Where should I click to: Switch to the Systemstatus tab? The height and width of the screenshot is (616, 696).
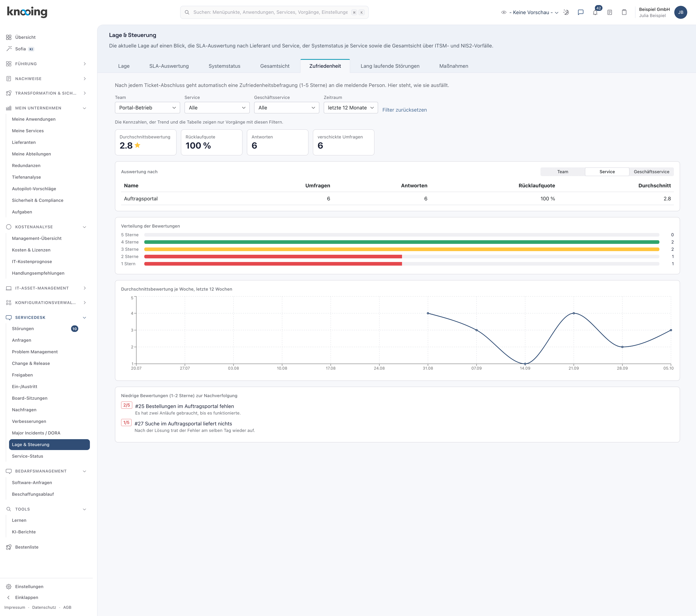[x=224, y=66]
